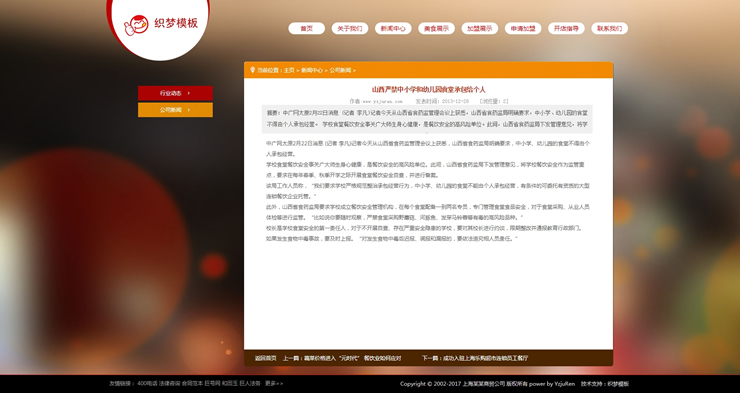Click the 织梦模板 logo icon
Image resolution: width=740 pixels, height=393 pixels.
click(136, 25)
